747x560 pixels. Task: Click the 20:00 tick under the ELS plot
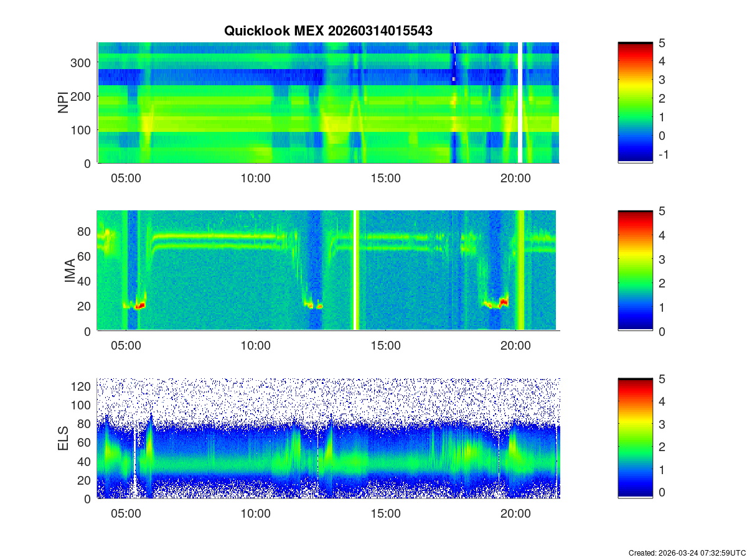tap(515, 514)
